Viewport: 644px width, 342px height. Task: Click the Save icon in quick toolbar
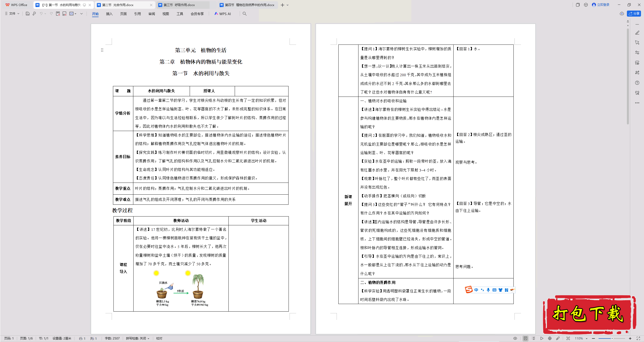click(28, 14)
